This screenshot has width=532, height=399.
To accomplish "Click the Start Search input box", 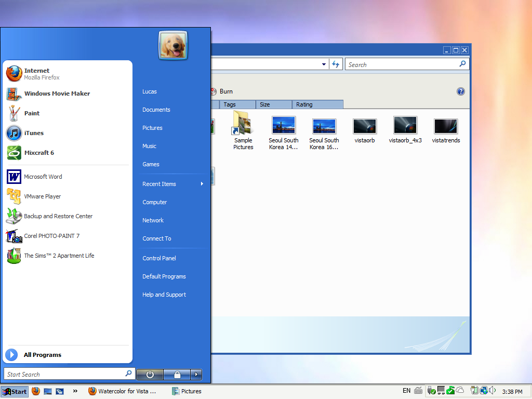I will click(x=69, y=374).
